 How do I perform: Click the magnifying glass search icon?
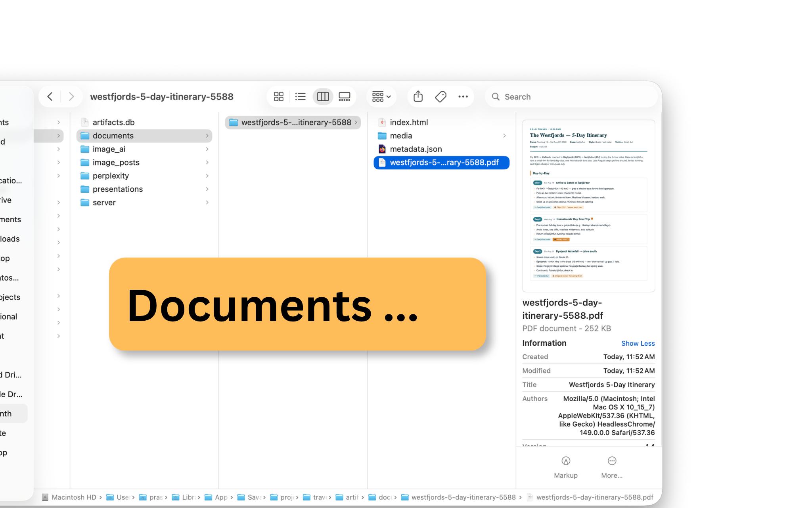[x=496, y=96]
